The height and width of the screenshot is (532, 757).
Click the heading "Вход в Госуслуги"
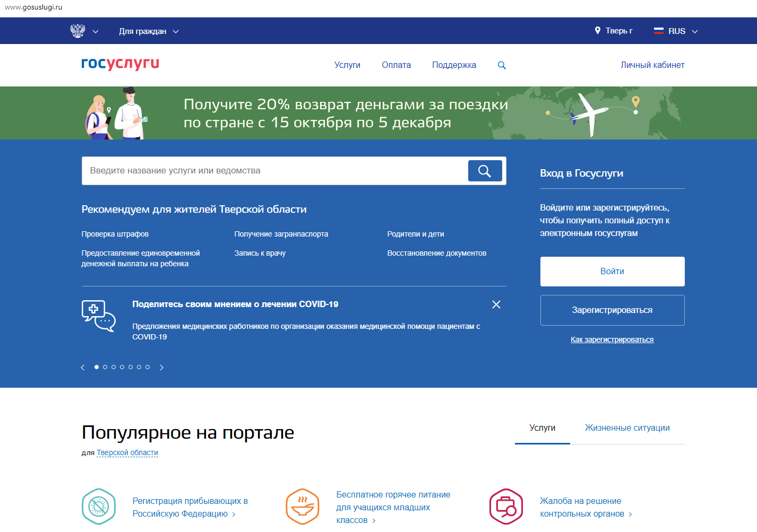coord(582,173)
